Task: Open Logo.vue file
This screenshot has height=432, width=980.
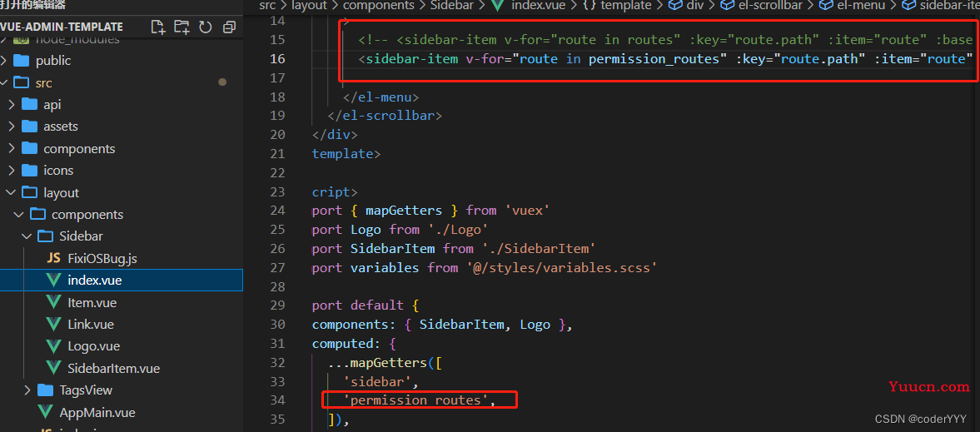Action: tap(94, 346)
